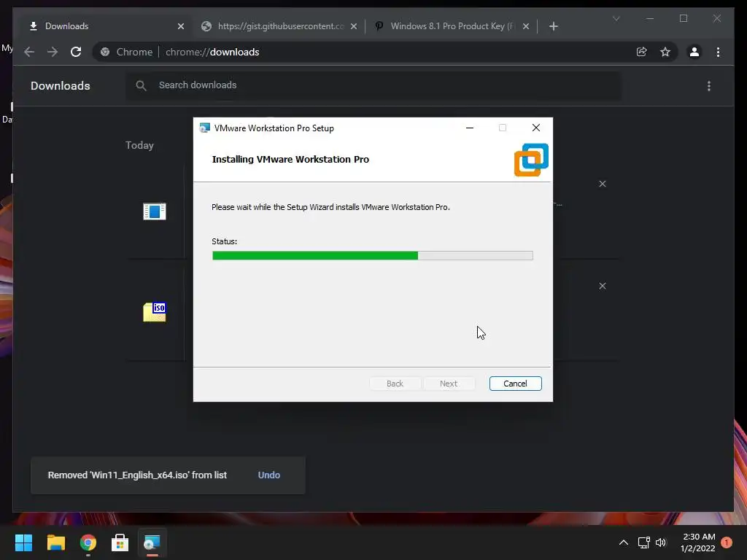The height and width of the screenshot is (560, 747).
Task: Close the Windows 8.1 Pro Product Key tab
Action: click(x=525, y=26)
